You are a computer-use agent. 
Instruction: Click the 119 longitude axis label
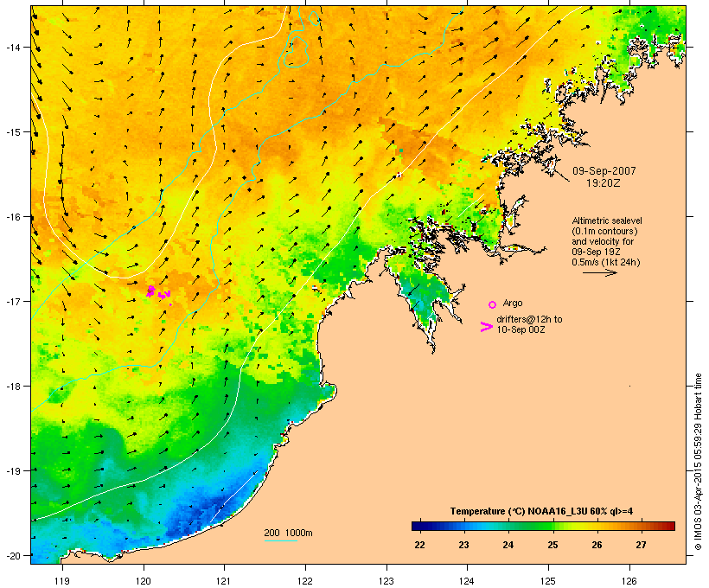(62, 581)
